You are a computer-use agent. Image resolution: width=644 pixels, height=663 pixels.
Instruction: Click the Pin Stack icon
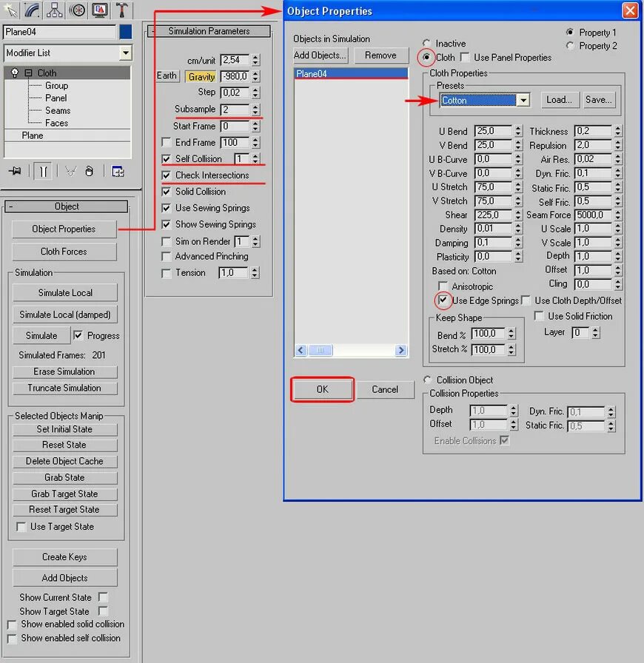pyautogui.click(x=16, y=171)
